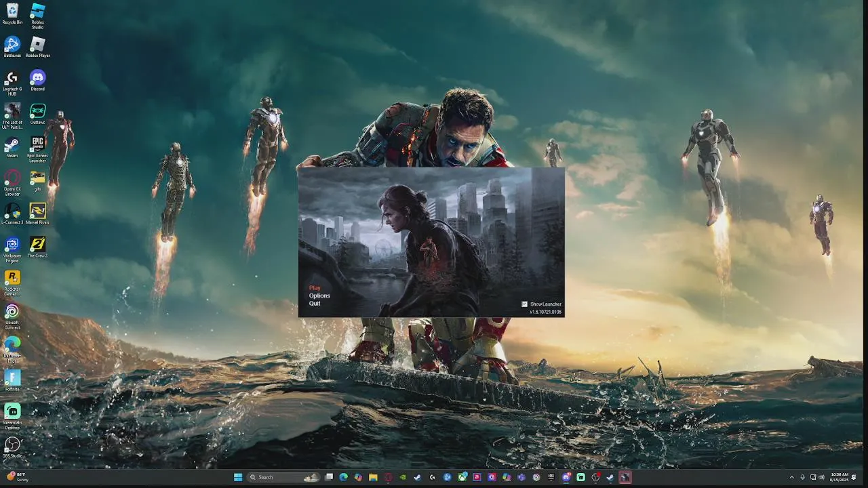Open volume control in system tray
The width and height of the screenshot is (868, 488).
click(822, 477)
